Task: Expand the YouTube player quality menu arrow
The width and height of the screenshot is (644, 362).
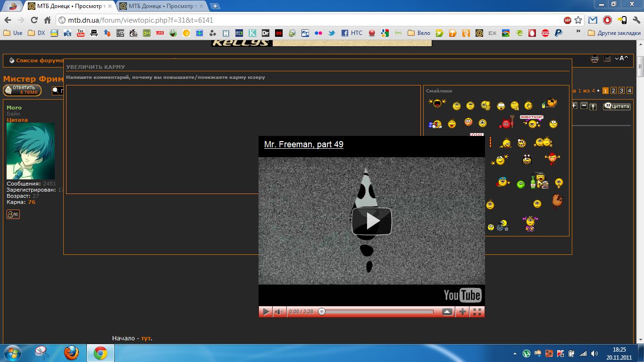Action: [447, 311]
